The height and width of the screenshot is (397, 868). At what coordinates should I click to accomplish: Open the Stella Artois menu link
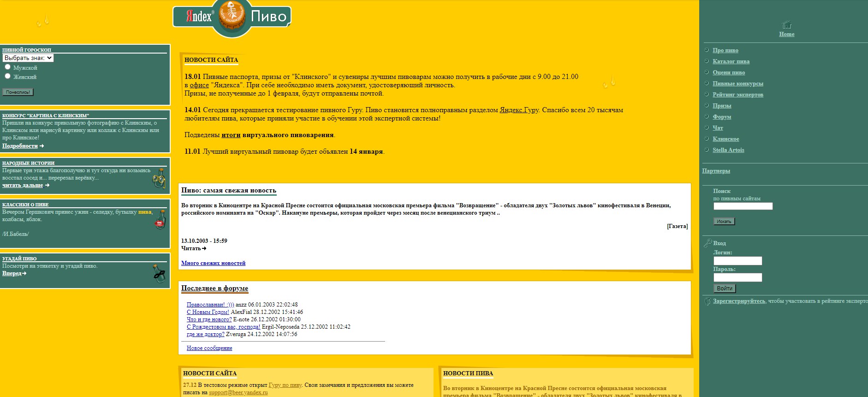(x=728, y=150)
